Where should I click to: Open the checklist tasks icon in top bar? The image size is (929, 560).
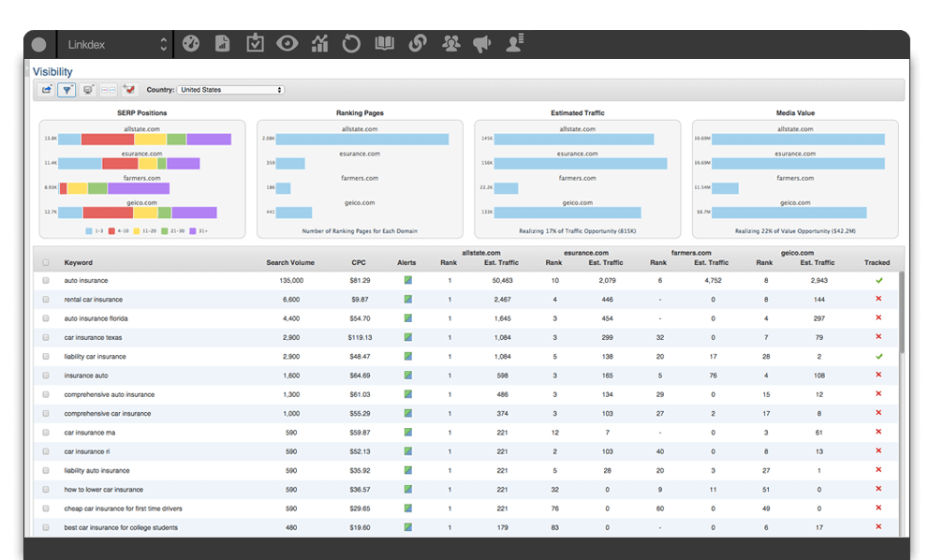point(255,43)
